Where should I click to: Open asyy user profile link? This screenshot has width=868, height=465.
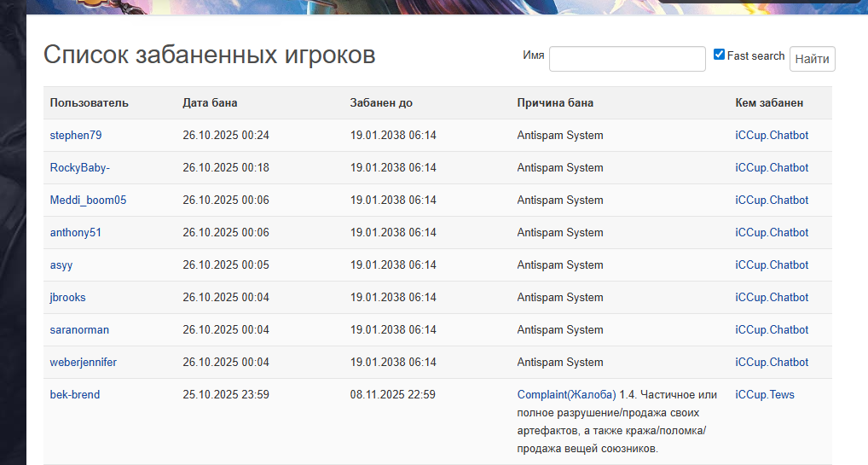tap(61, 265)
